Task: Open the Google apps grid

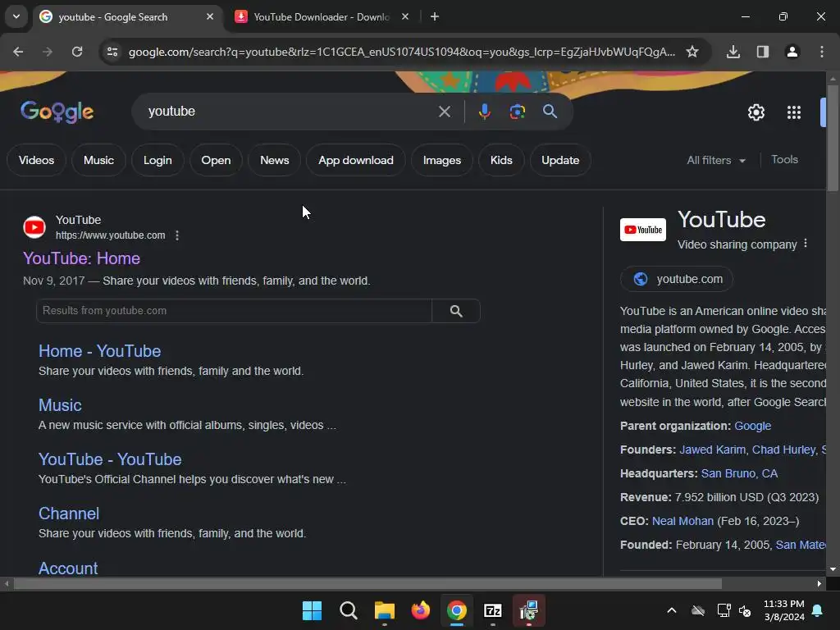Action: 794,112
